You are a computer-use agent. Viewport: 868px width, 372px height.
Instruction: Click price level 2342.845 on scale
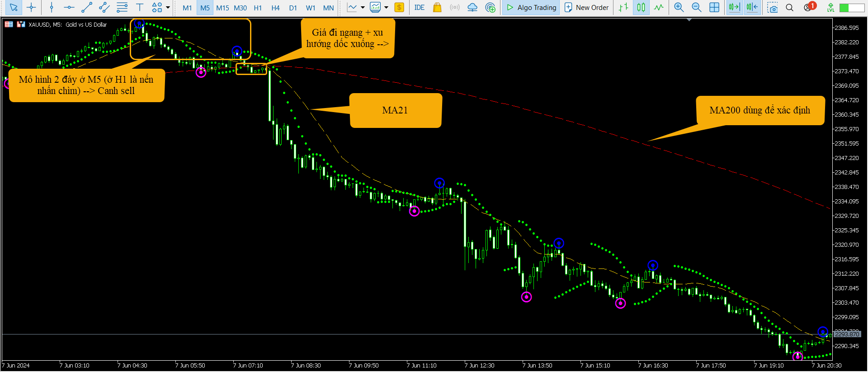pos(846,172)
